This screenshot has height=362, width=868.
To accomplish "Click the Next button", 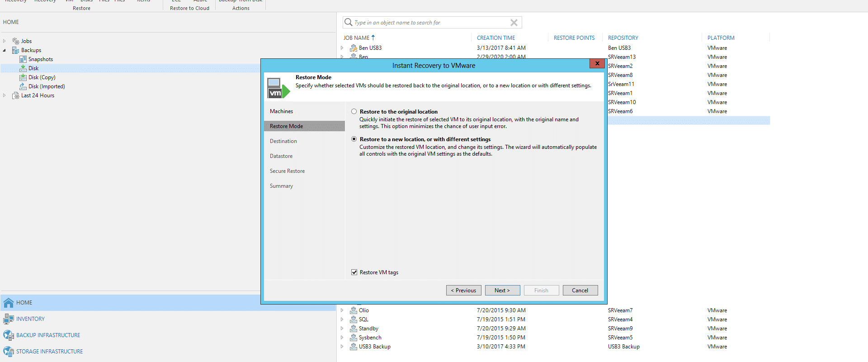I will (x=502, y=291).
